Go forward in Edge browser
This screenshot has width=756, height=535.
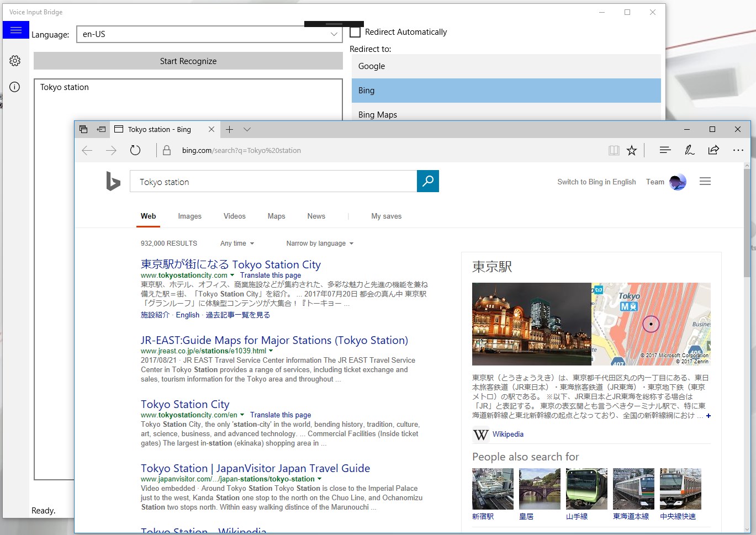(x=111, y=150)
